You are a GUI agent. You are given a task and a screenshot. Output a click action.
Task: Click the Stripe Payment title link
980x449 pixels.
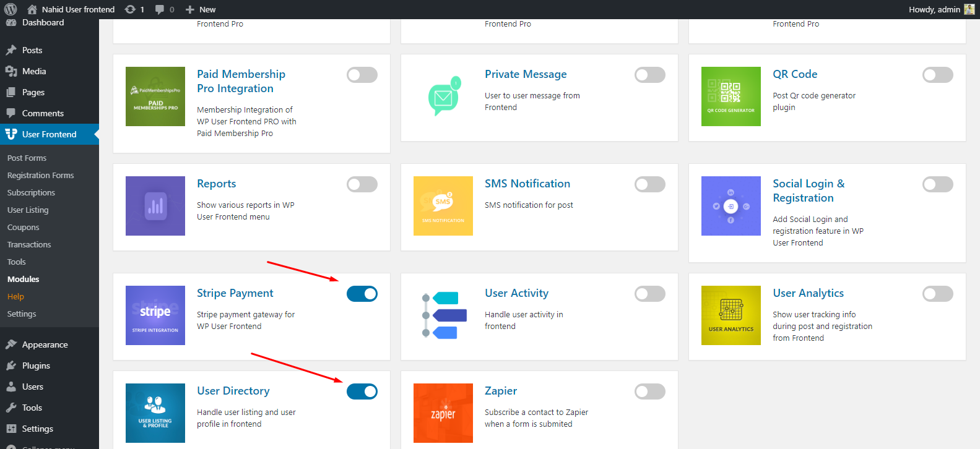tap(235, 293)
